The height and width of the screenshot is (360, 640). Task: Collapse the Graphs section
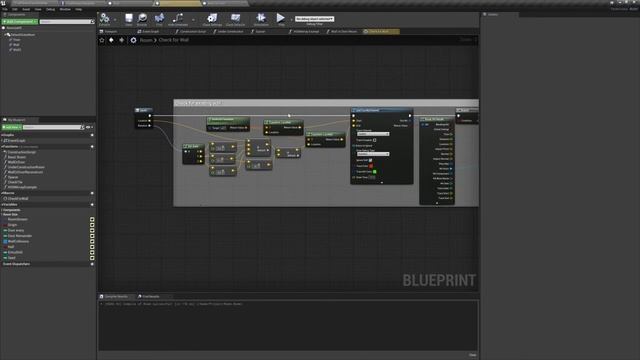pos(2,135)
